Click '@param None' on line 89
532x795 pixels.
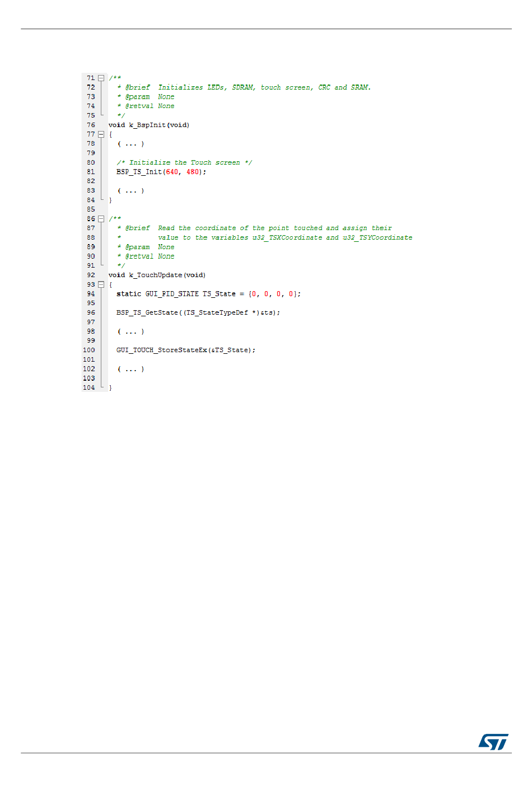(146, 247)
